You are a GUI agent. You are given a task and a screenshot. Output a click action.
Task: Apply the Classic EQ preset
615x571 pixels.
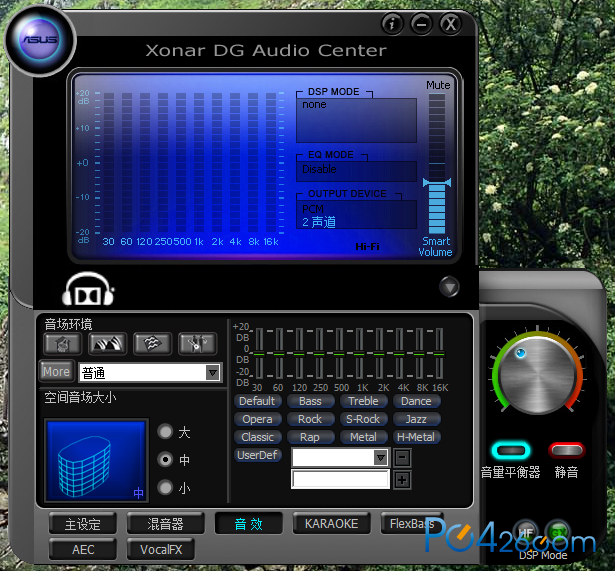(x=257, y=437)
